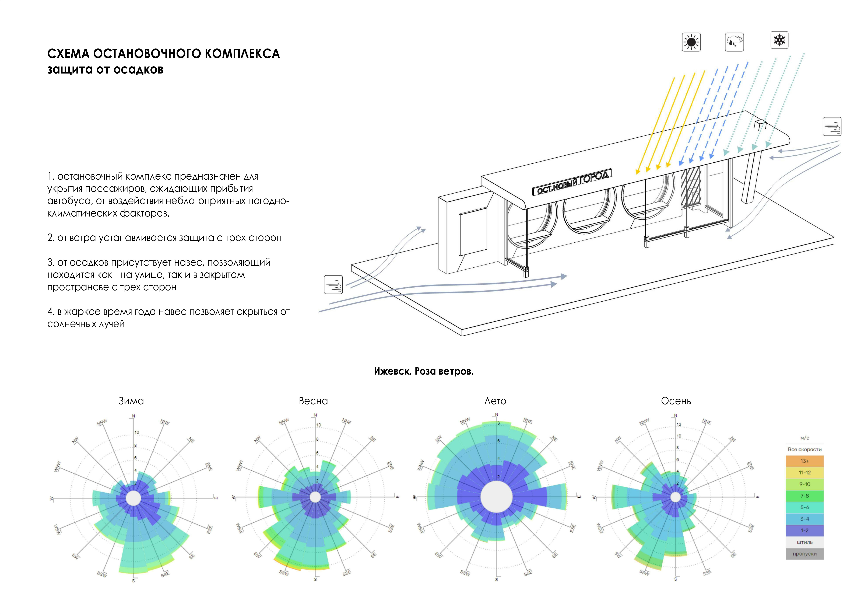The width and height of the screenshot is (868, 614).
Task: Click the rain cloud weather icon
Action: (735, 42)
